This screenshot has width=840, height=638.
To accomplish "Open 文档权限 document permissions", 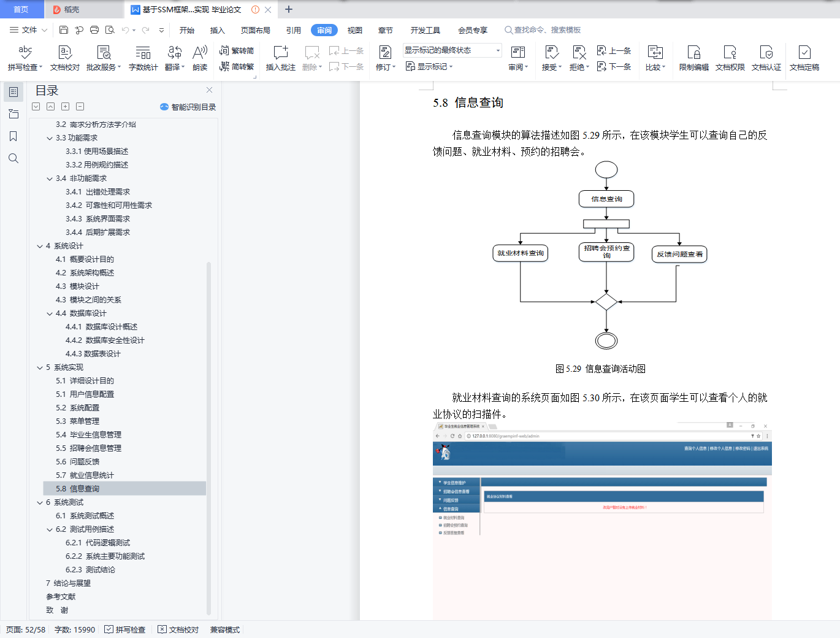I will [x=730, y=58].
